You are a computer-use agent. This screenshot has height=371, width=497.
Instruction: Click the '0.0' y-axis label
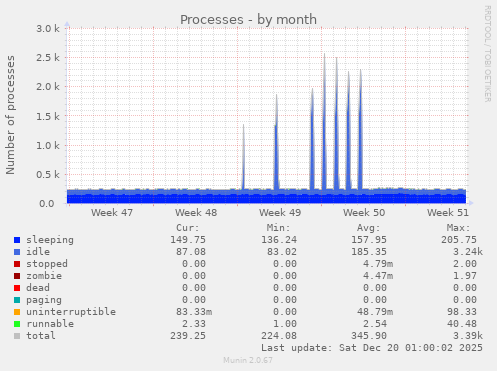click(x=47, y=204)
